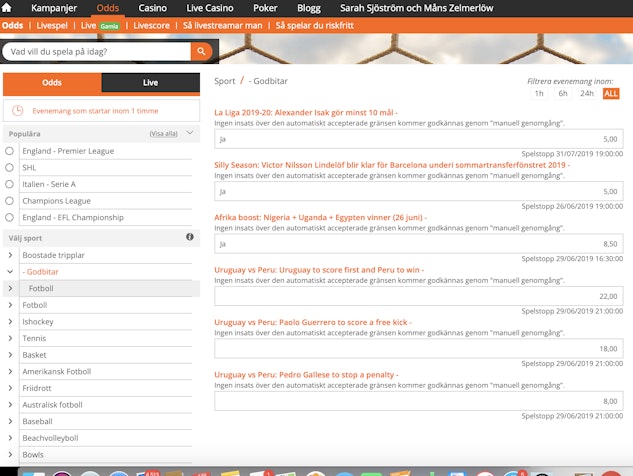Screen dimensions: 633x476
Task: Click the clock icon for events starting soon
Action: 18,112
